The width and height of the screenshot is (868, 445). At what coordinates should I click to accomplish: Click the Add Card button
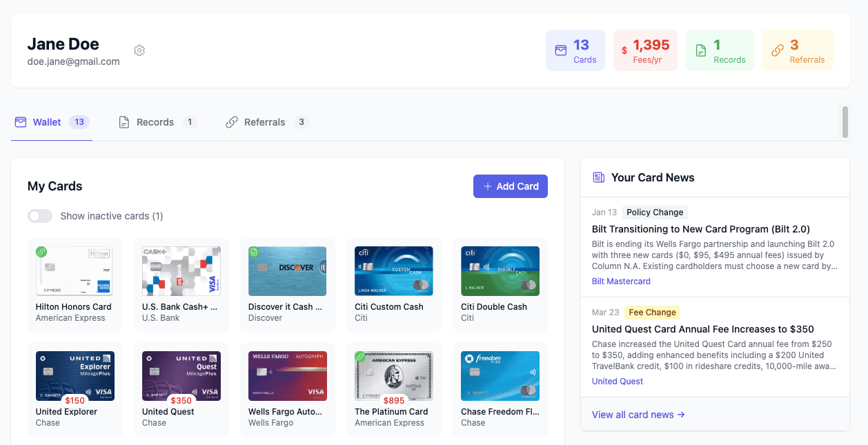coord(510,186)
